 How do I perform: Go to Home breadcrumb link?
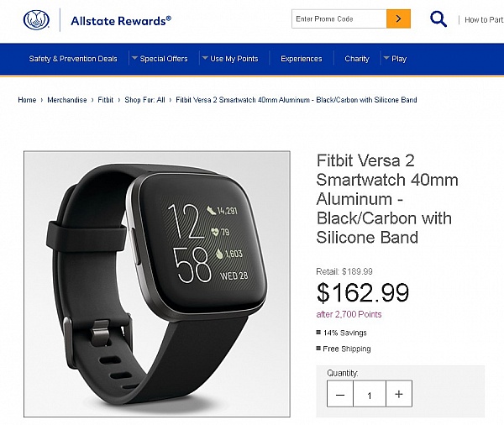click(27, 100)
